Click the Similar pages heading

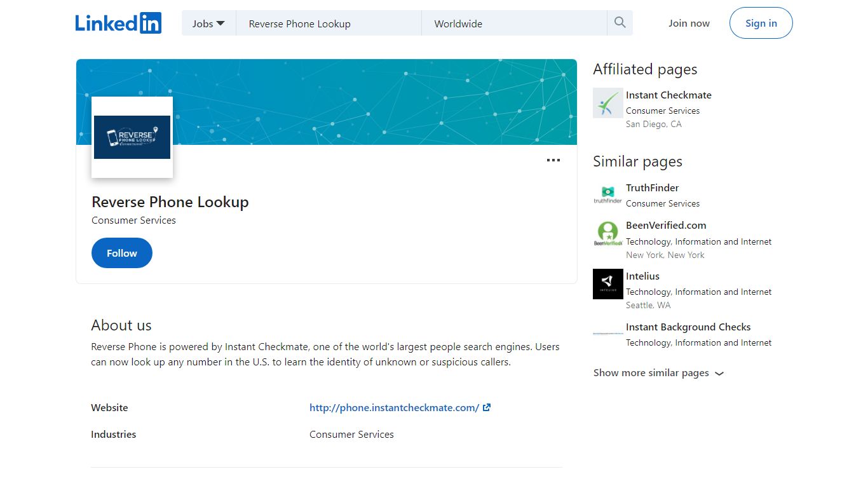pyautogui.click(x=637, y=162)
